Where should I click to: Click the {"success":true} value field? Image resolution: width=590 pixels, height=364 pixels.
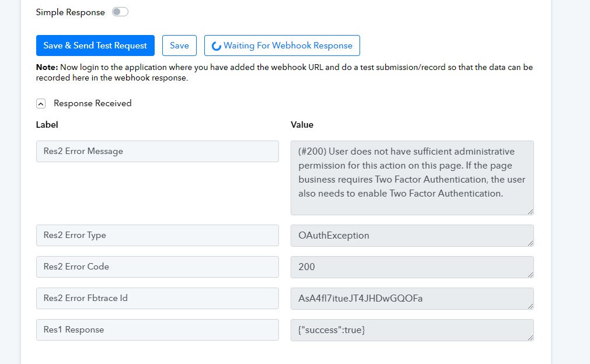(x=412, y=330)
